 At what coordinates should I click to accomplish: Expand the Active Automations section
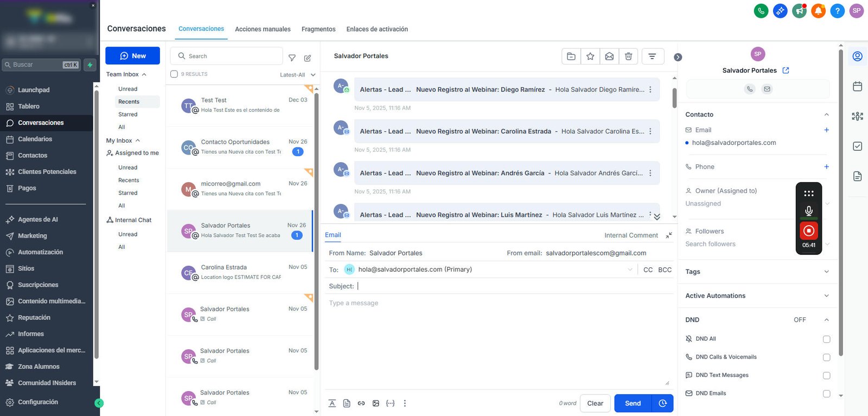(x=827, y=296)
